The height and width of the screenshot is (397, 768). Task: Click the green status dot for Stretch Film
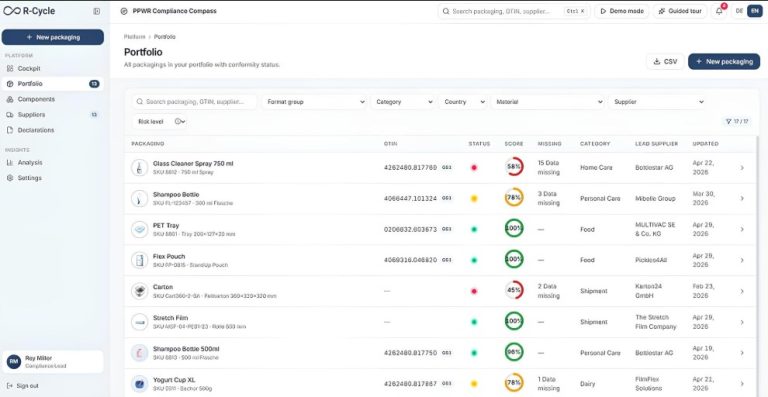pyautogui.click(x=474, y=322)
